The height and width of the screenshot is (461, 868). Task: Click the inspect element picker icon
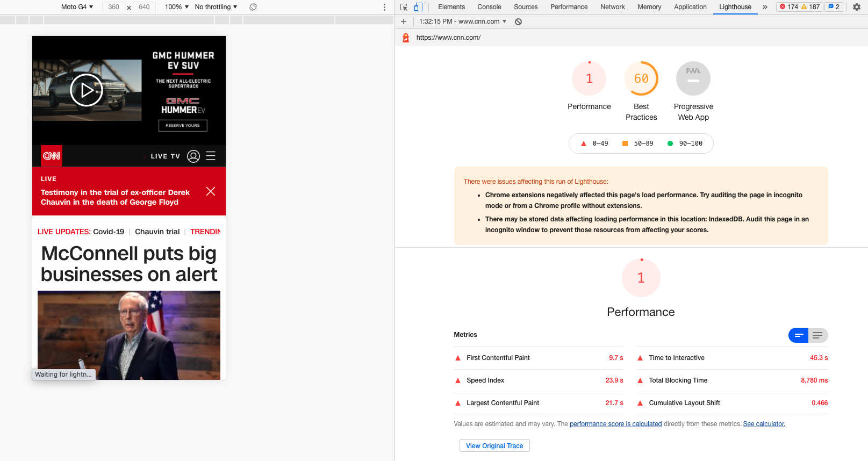point(404,7)
